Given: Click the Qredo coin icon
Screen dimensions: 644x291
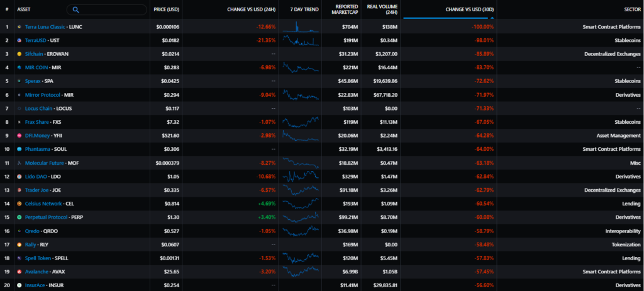Looking at the screenshot, I should 19,231.
